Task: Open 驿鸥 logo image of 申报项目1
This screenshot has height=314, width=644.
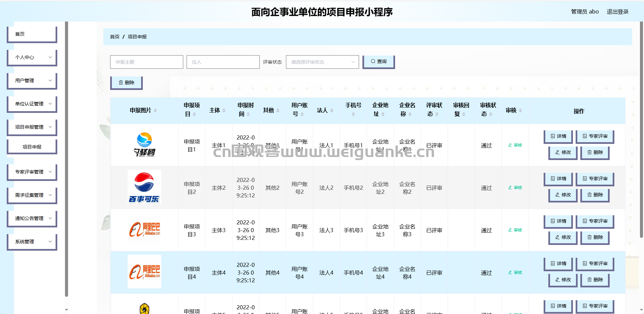Action: click(x=144, y=144)
